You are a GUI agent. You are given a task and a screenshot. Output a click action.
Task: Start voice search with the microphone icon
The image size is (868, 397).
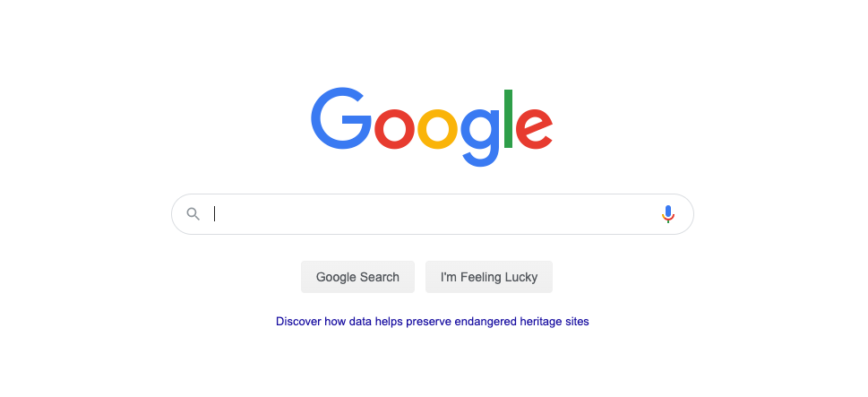coord(668,213)
